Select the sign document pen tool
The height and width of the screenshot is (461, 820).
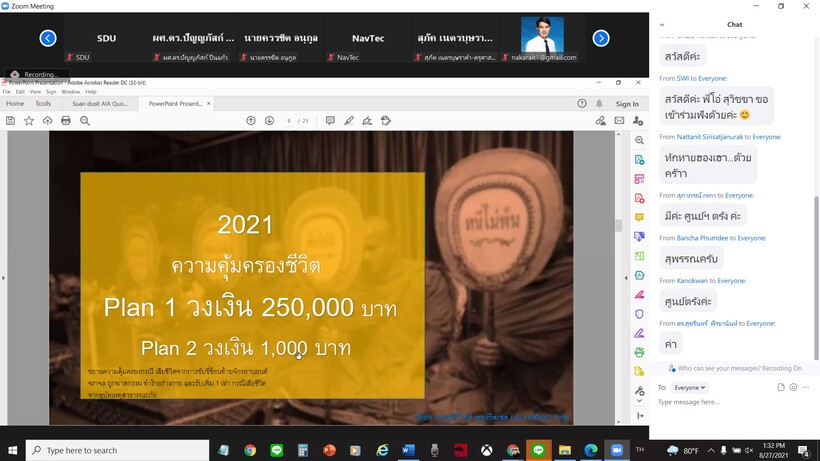367,121
